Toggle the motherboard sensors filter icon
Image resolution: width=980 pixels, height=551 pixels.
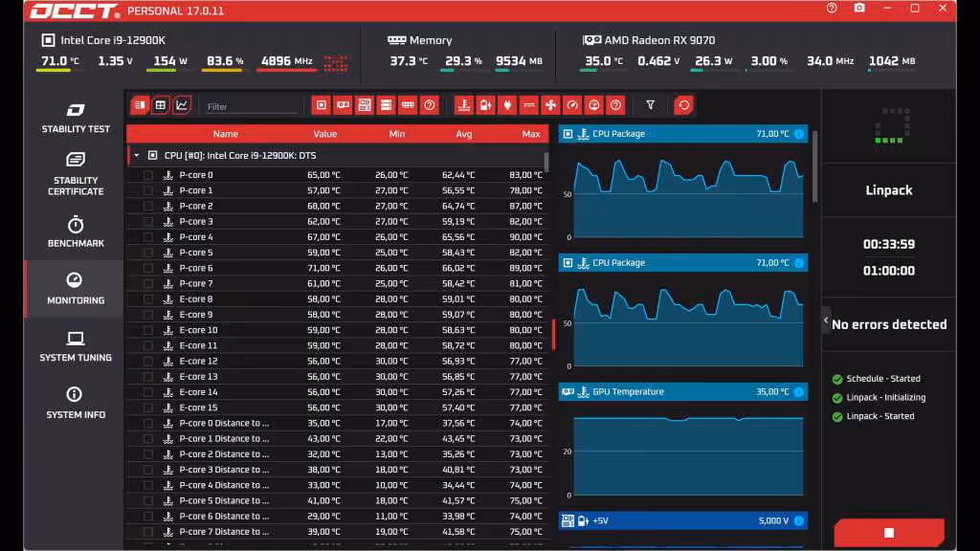click(x=365, y=105)
